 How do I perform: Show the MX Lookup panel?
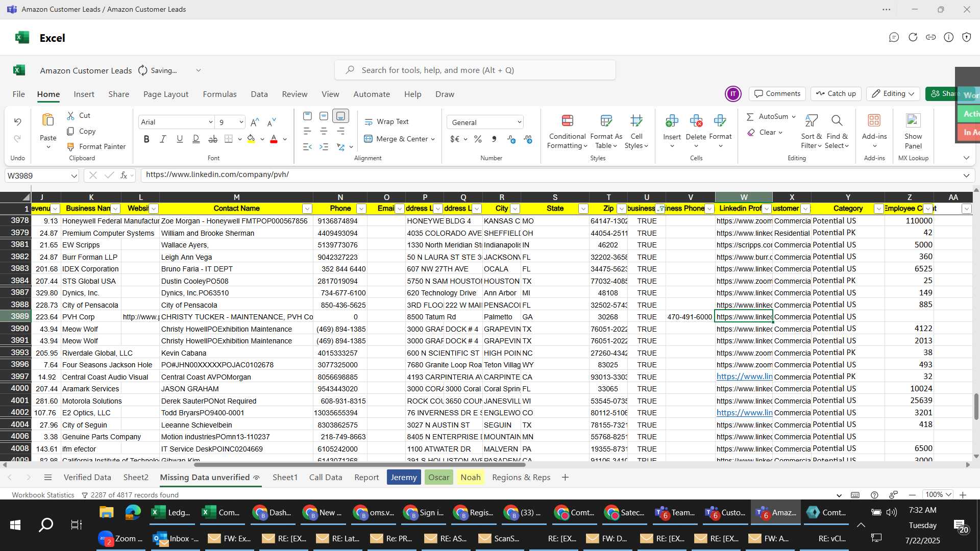pos(913,132)
